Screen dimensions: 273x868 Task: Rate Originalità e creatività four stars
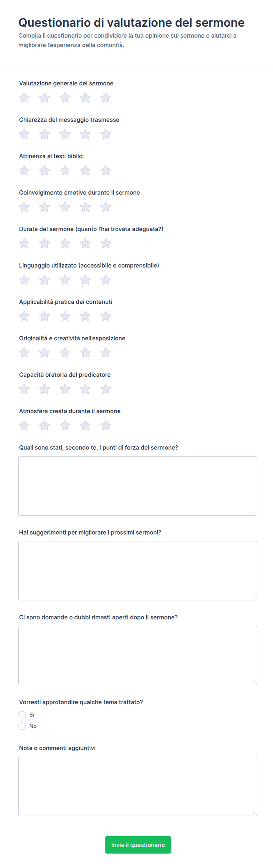click(85, 352)
